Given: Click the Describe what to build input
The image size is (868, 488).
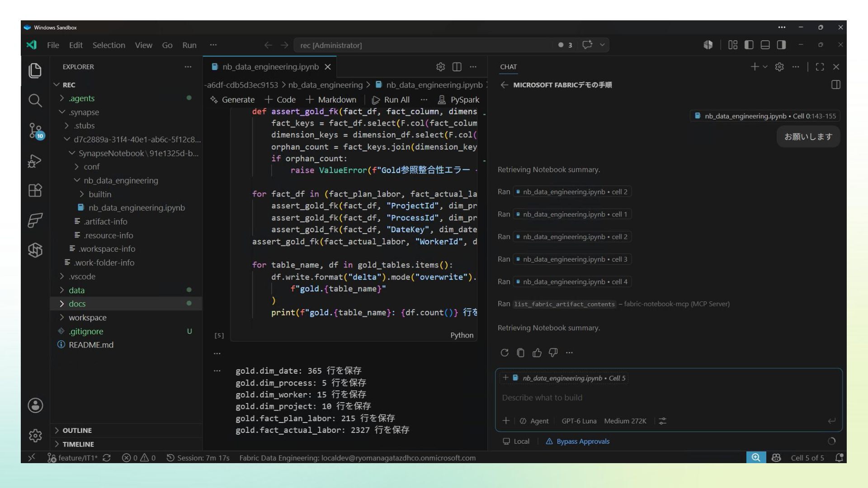Looking at the screenshot, I should (668, 398).
